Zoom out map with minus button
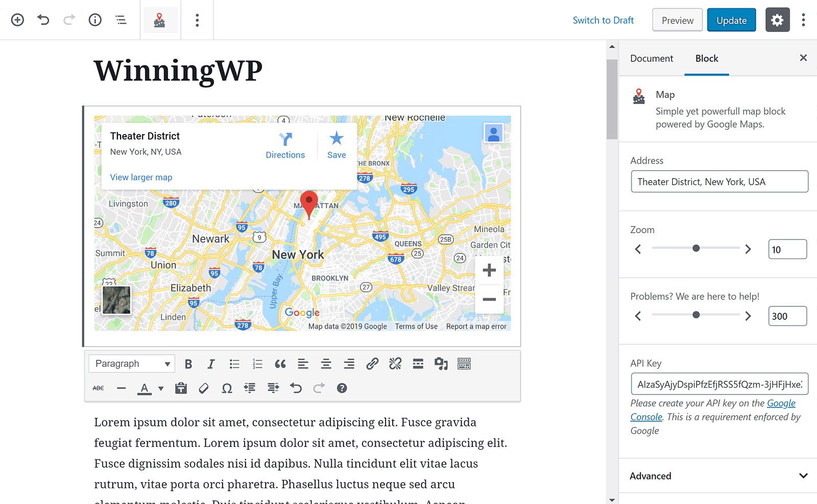Screen dimensions: 817x504 point(489,299)
